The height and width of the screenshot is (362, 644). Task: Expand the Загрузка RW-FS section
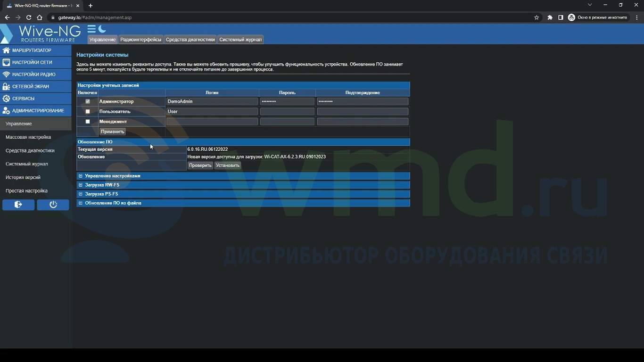pyautogui.click(x=101, y=185)
